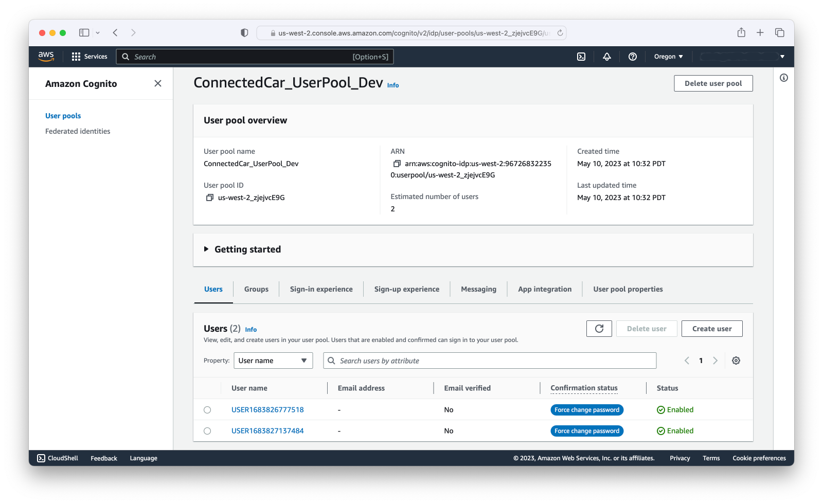Open the info panel icon
Screen dimensions: 823x504
tap(784, 78)
